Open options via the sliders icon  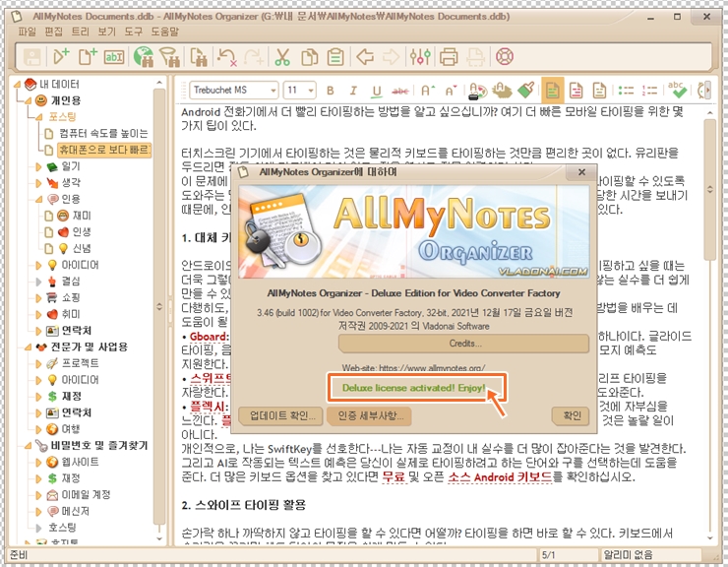(420, 57)
